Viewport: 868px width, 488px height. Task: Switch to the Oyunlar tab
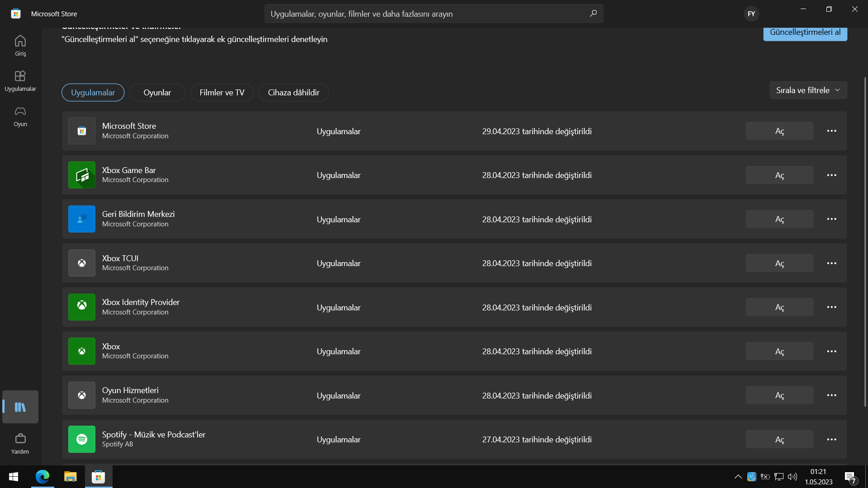coord(157,92)
